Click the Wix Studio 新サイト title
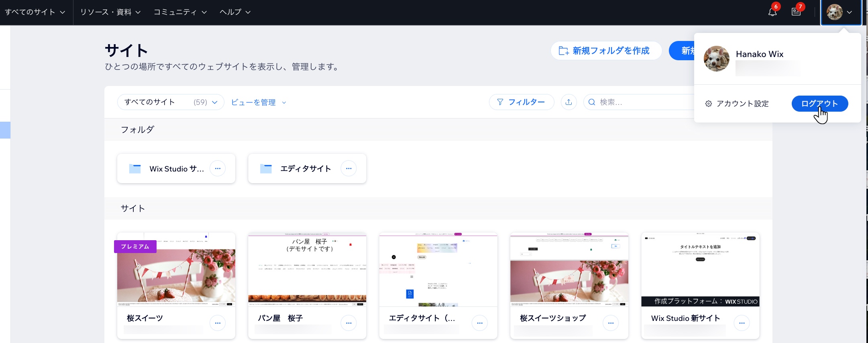 pyautogui.click(x=686, y=318)
